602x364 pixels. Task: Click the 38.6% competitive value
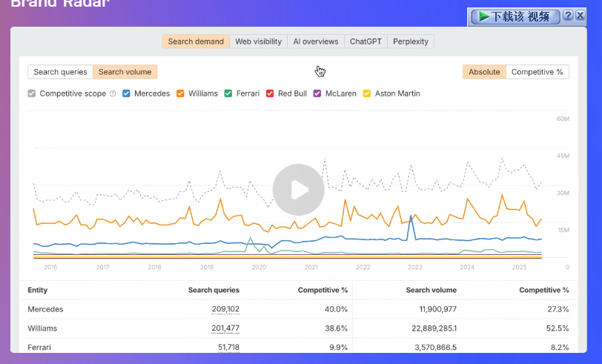336,328
